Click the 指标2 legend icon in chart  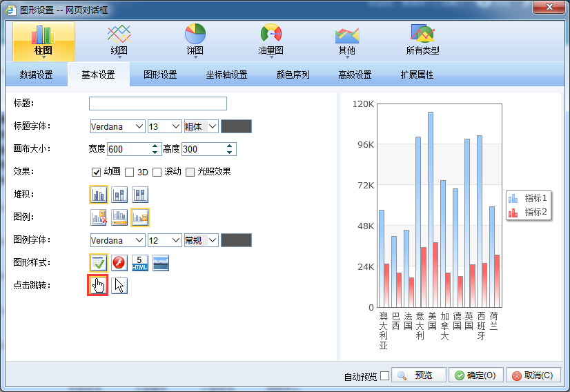(x=513, y=213)
